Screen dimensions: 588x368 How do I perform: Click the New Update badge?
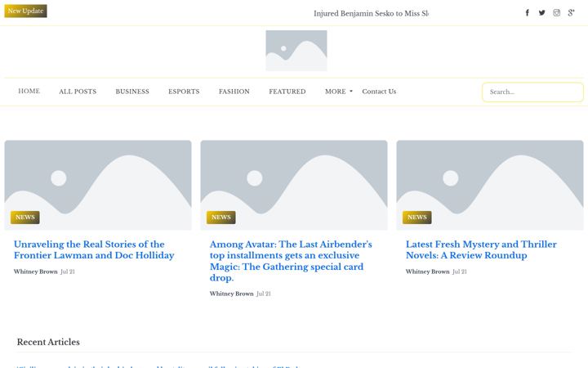[25, 11]
